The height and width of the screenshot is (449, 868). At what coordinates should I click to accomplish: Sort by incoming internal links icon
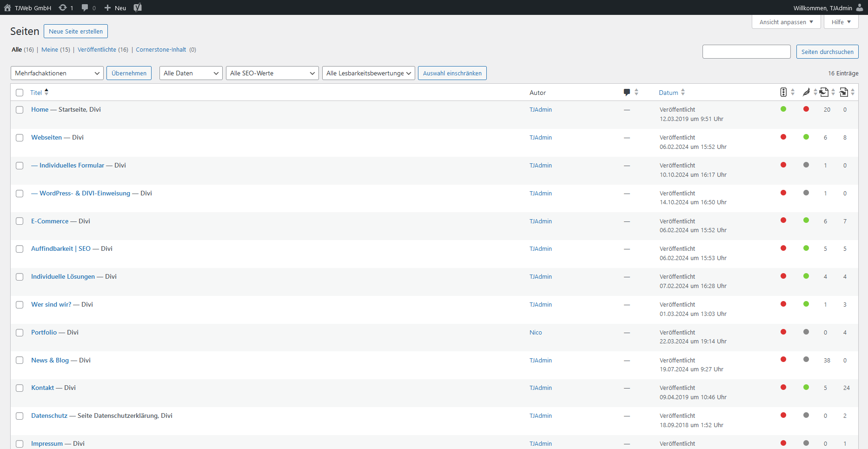[x=844, y=92]
